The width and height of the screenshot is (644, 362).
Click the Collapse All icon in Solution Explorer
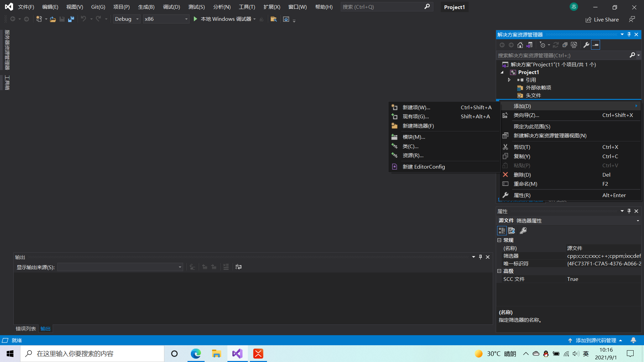tap(565, 45)
